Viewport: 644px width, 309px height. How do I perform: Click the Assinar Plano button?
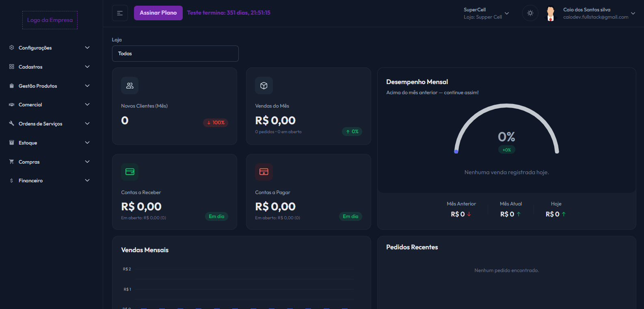coord(158,13)
